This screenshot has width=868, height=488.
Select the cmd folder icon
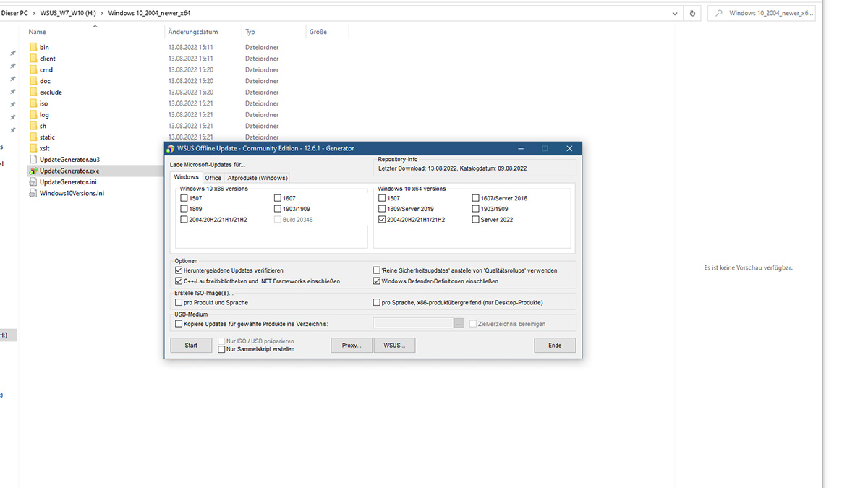pos(33,69)
